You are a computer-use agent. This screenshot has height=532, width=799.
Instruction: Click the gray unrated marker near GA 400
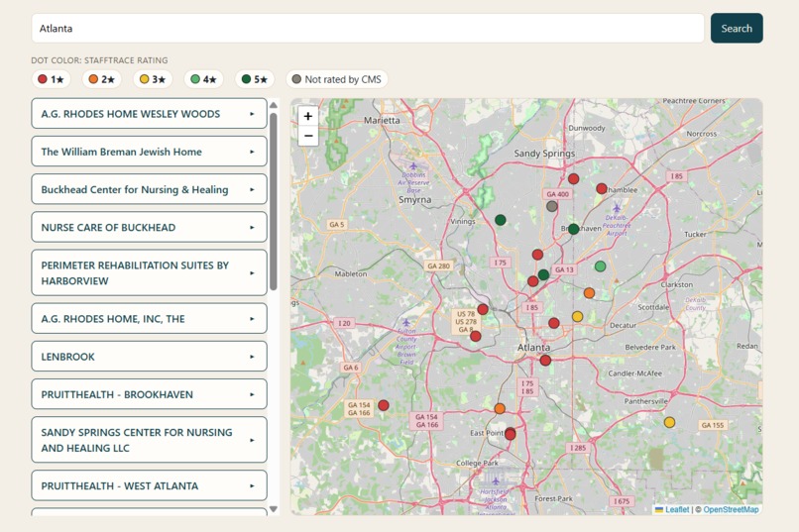coord(552,206)
